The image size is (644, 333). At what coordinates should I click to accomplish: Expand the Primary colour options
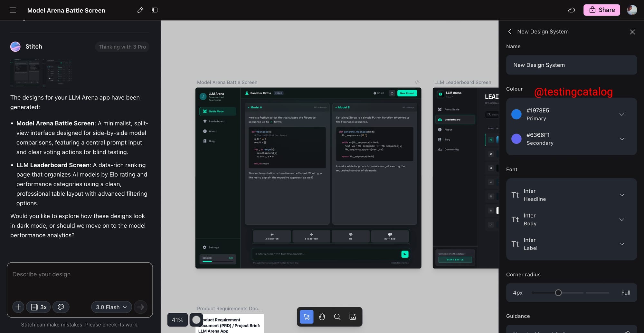(x=622, y=114)
